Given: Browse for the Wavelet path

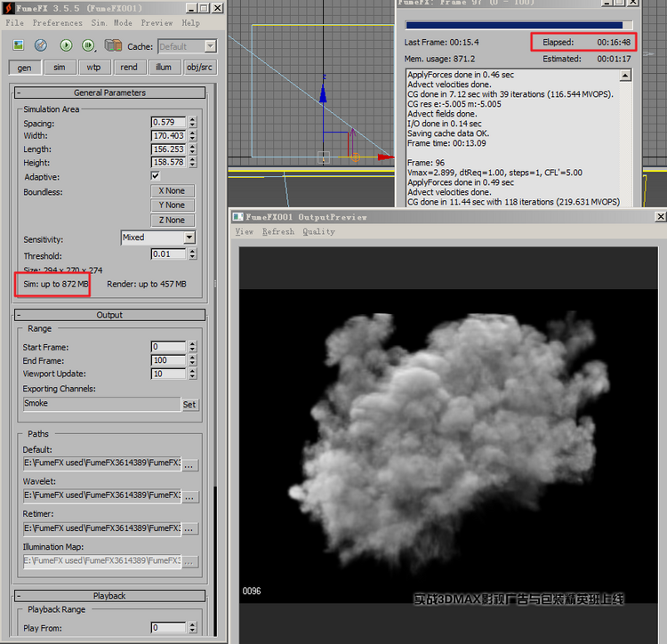Looking at the screenshot, I should [189, 496].
